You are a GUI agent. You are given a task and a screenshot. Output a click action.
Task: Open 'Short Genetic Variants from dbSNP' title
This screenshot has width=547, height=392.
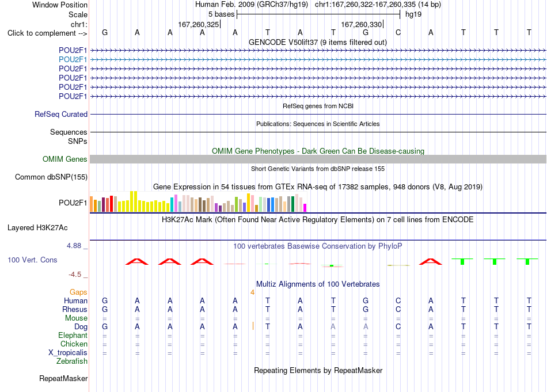click(x=318, y=169)
